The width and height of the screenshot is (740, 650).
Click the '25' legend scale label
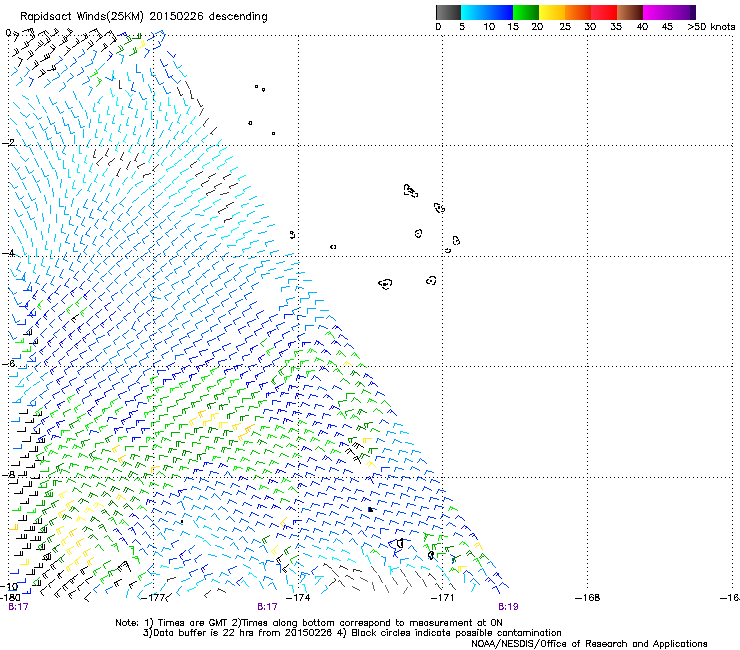pyautogui.click(x=565, y=26)
